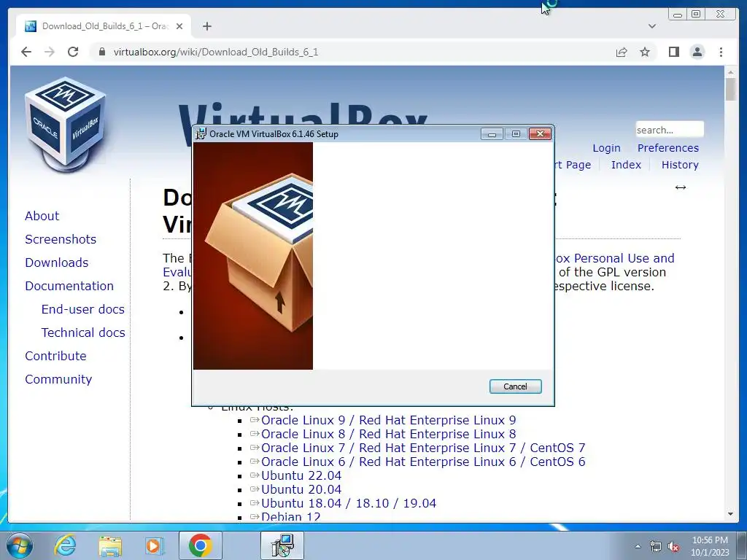
Task: Go back using browser back arrow
Action: point(26,52)
